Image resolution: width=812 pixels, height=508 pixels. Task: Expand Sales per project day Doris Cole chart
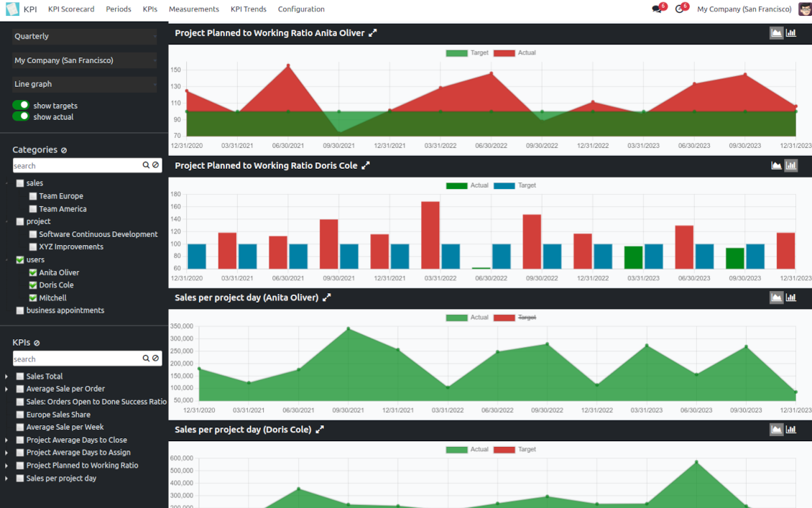tap(320, 429)
